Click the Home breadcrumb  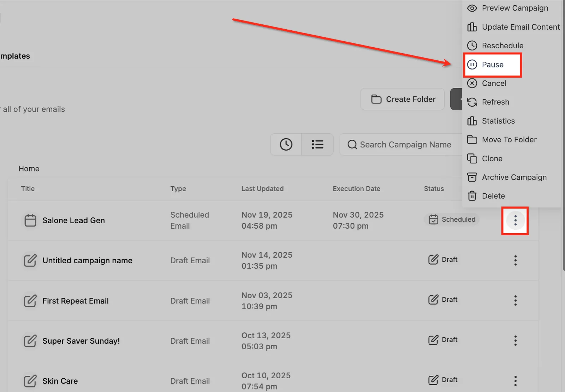tap(29, 169)
